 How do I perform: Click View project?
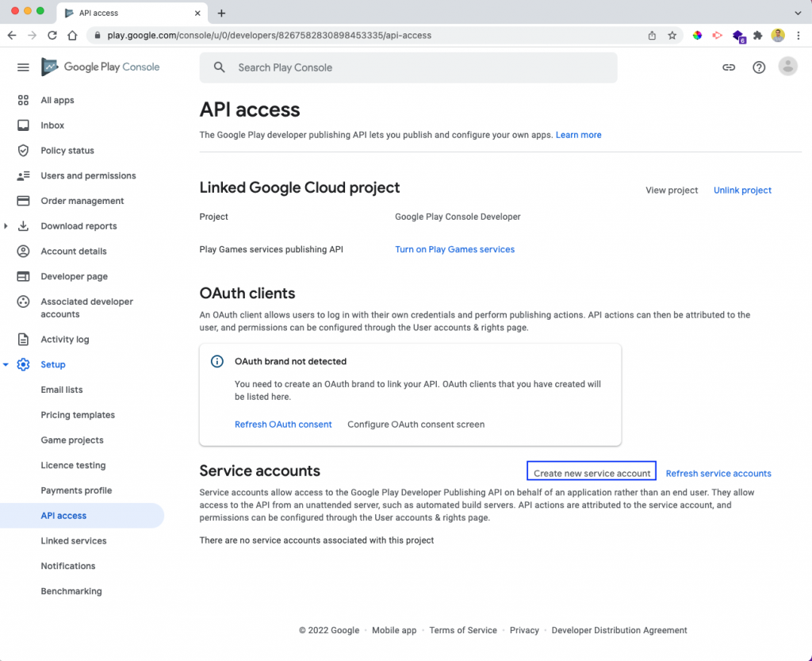click(x=672, y=190)
